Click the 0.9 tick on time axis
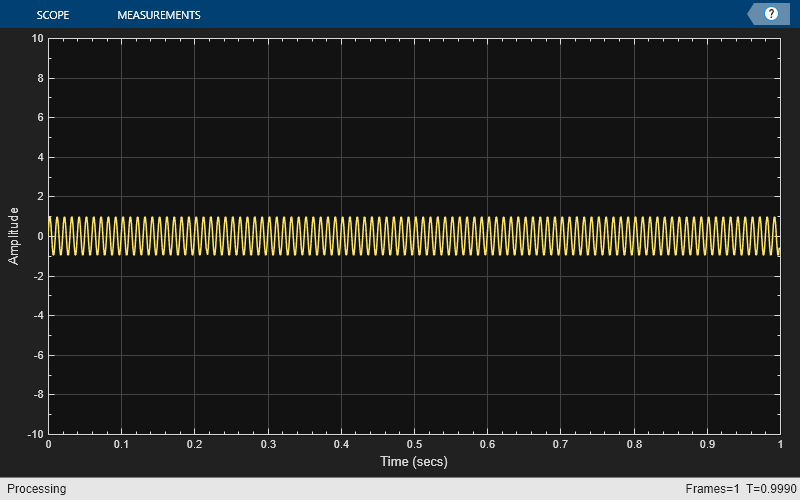 tap(707, 444)
